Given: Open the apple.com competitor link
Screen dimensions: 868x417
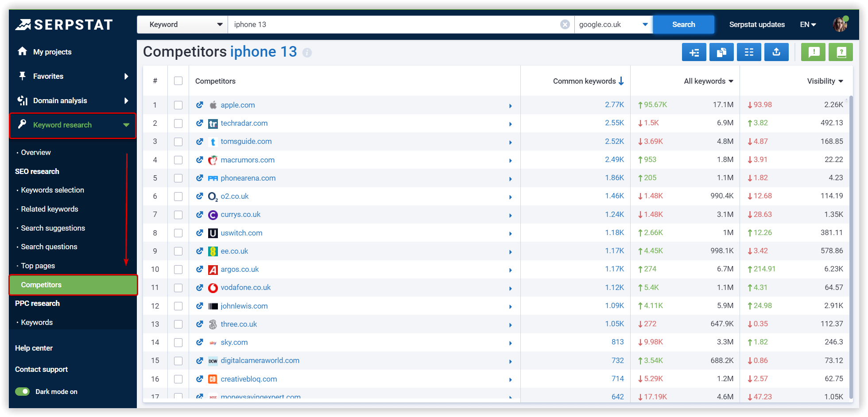Looking at the screenshot, I should (x=238, y=105).
